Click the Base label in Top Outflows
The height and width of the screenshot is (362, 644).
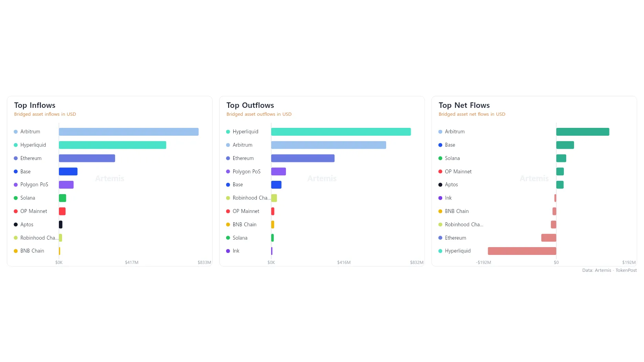click(x=238, y=185)
